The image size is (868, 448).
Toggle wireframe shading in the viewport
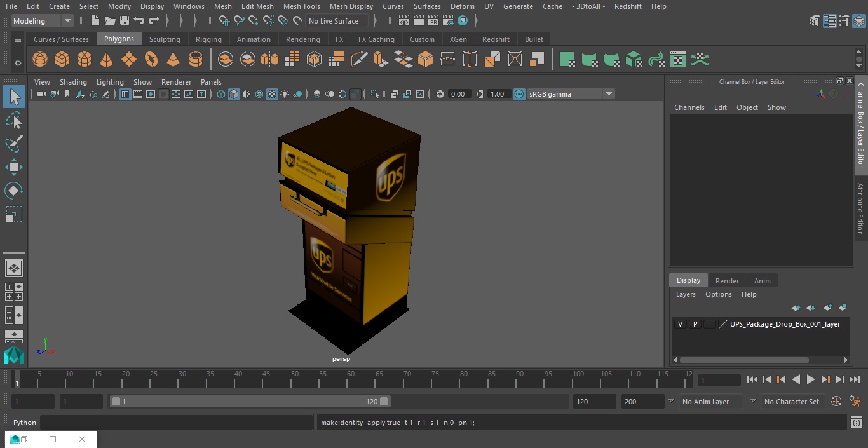tap(221, 94)
